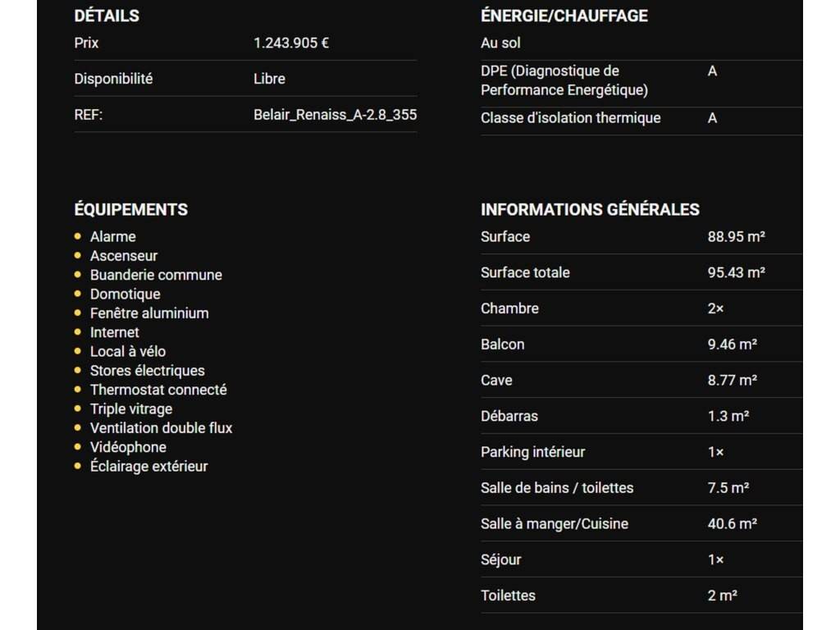
Task: Click the DPE Diagnostique de Performance Energétique label
Action: 564,80
